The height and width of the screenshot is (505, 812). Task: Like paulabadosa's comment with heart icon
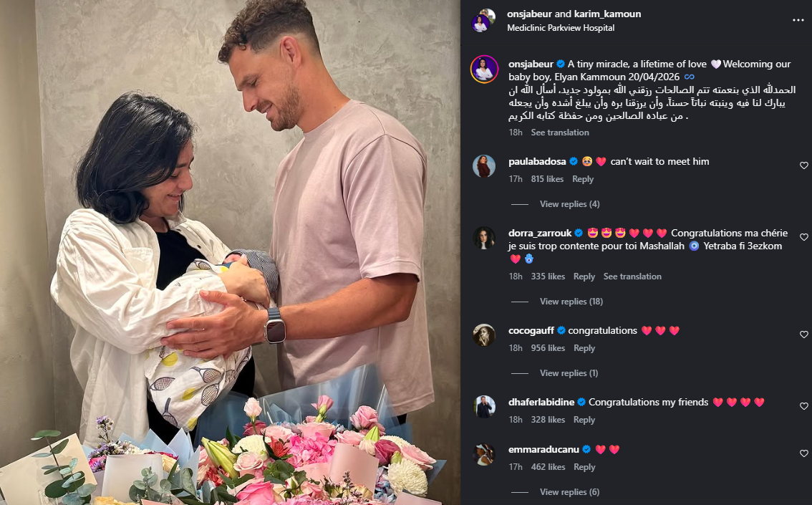[803, 165]
